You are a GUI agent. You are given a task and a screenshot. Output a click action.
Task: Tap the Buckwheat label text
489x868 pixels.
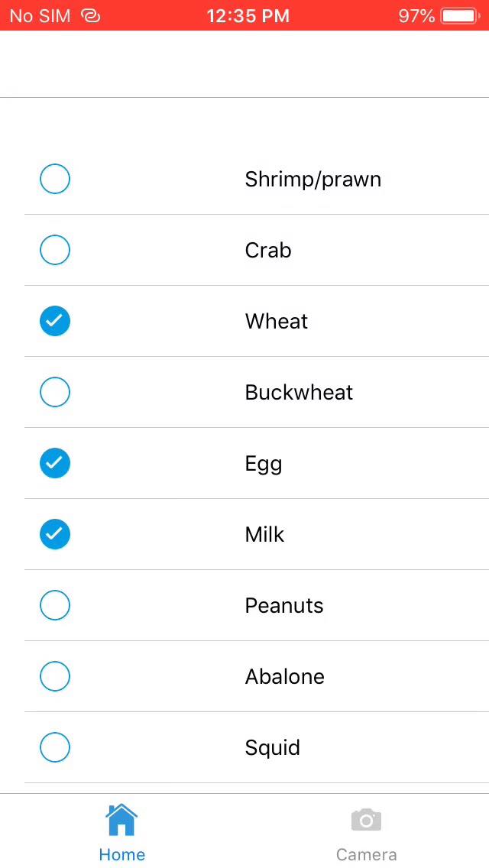pyautogui.click(x=299, y=393)
